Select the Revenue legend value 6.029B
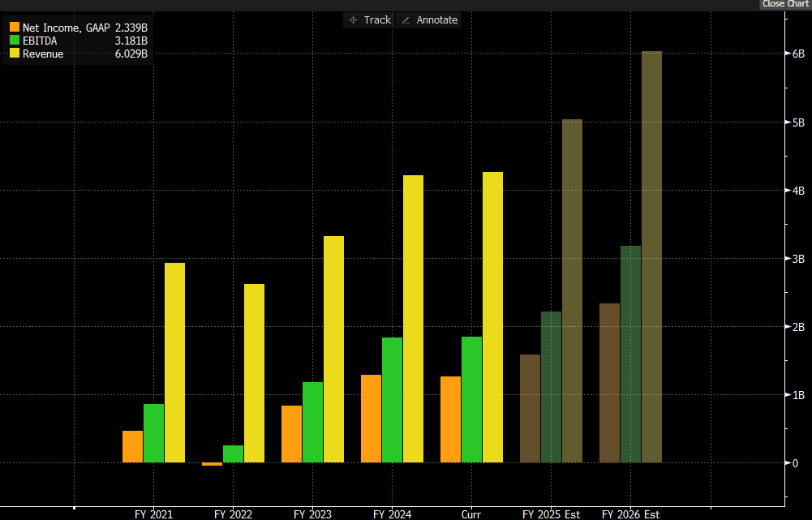812x520 pixels. coord(131,54)
